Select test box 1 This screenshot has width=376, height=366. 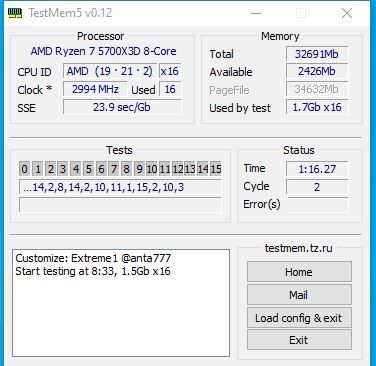pos(38,169)
